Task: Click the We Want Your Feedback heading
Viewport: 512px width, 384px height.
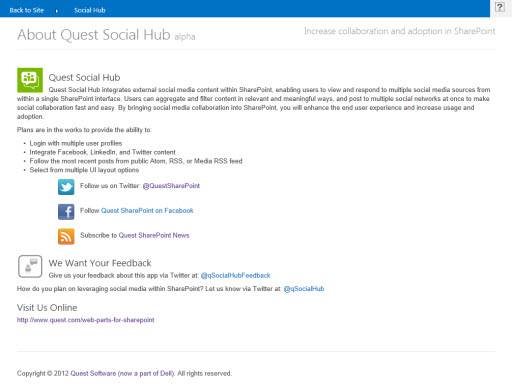Action: tap(100, 263)
